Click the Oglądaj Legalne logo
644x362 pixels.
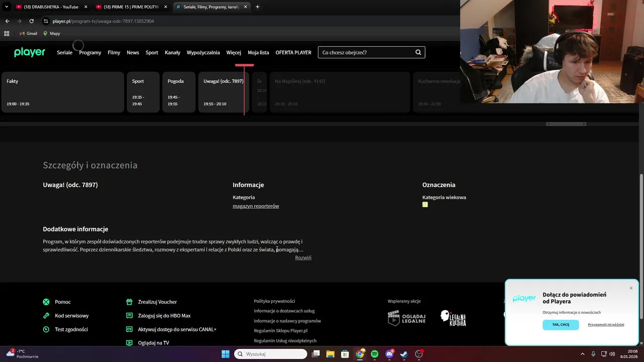pyautogui.click(x=407, y=318)
